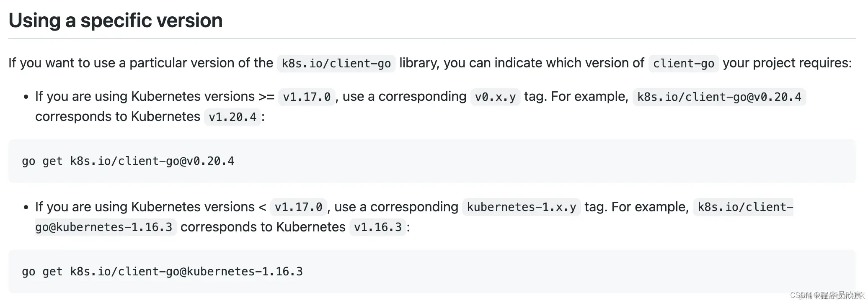This screenshot has width=868, height=303.
Task: Click the CSDN watermark in the corner
Action: pos(827,295)
